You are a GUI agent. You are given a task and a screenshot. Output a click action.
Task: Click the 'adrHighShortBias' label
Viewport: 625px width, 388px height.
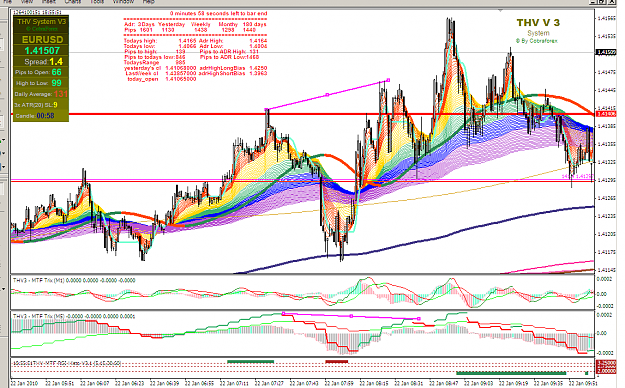pyautogui.click(x=222, y=73)
